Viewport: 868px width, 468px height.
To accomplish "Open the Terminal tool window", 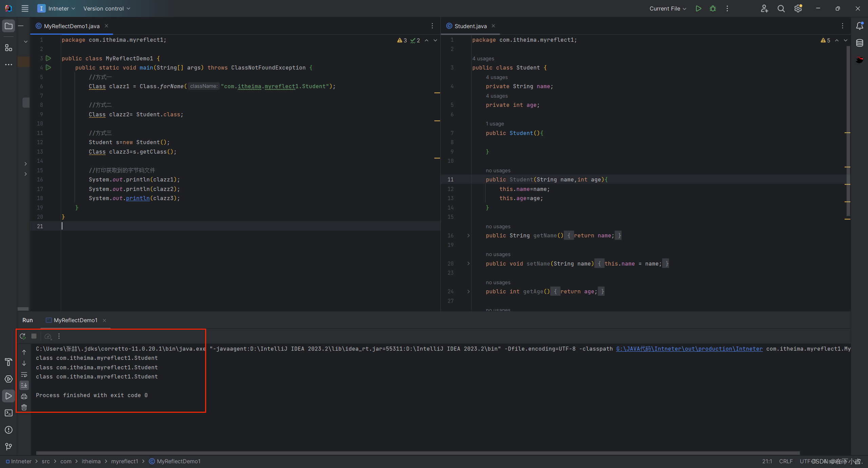I will pos(8,413).
